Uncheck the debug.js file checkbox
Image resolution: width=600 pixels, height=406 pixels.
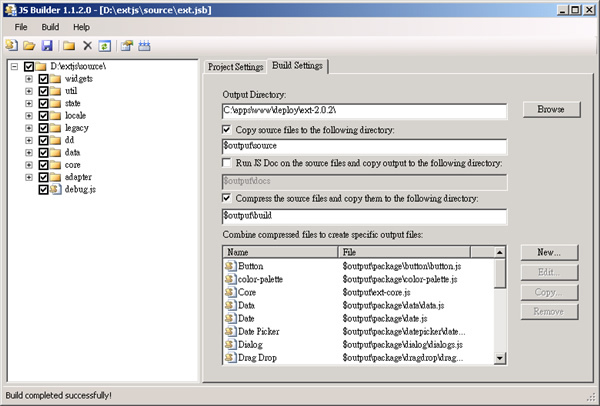pos(43,189)
